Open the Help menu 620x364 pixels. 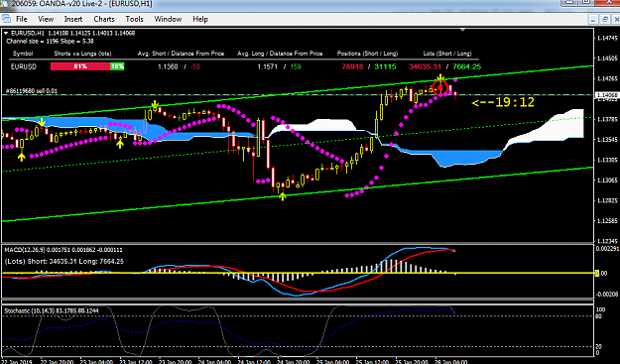coord(200,19)
